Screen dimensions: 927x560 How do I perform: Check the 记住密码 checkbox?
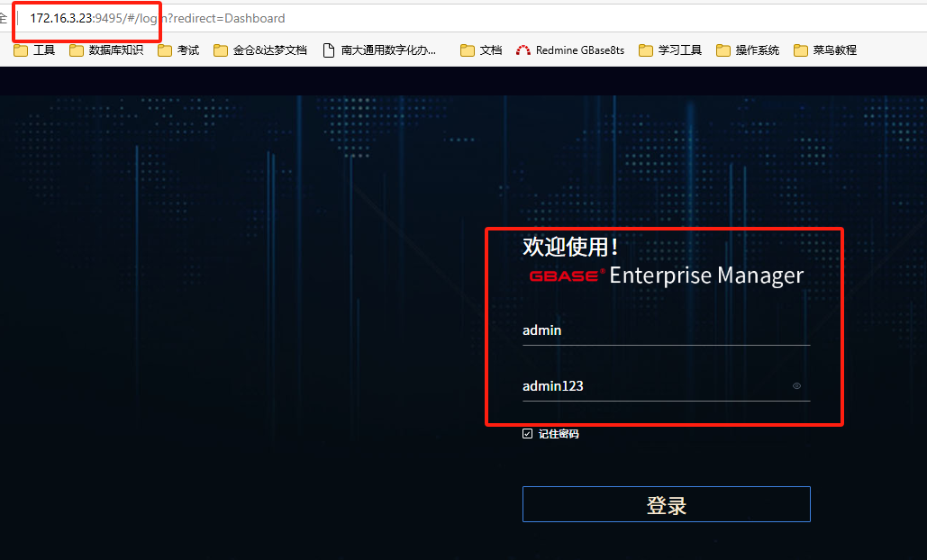click(528, 434)
